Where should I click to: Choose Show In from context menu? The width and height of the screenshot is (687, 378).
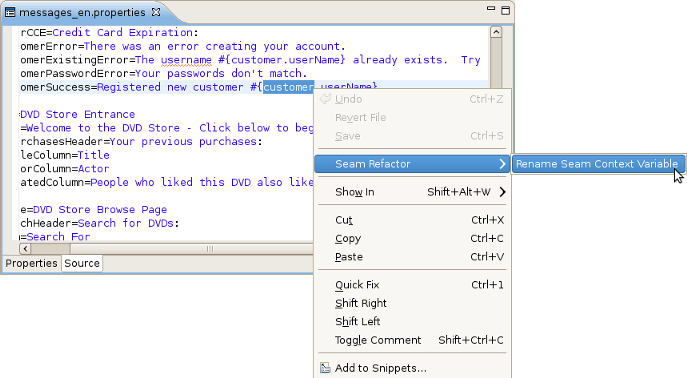pyautogui.click(x=412, y=192)
